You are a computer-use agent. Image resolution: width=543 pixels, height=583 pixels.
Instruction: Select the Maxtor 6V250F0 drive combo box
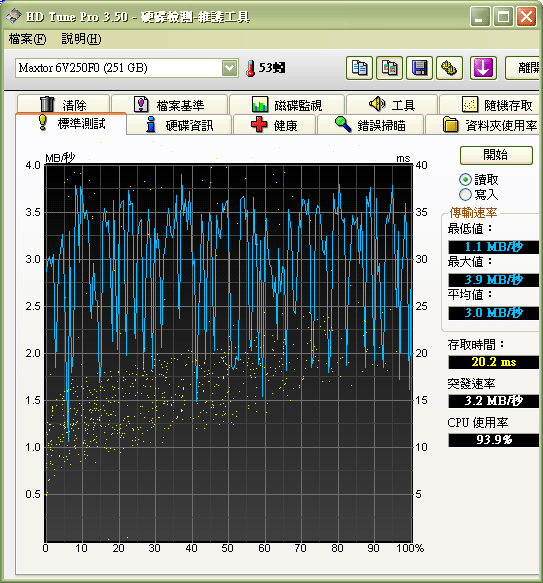click(x=126, y=68)
